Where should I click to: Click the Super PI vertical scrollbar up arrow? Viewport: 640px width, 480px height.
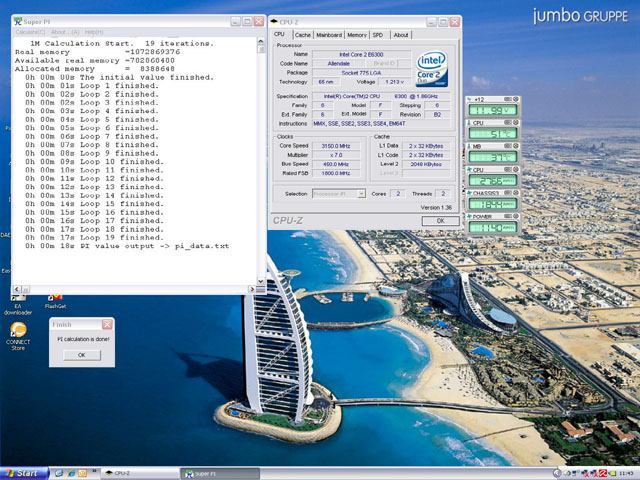261,41
